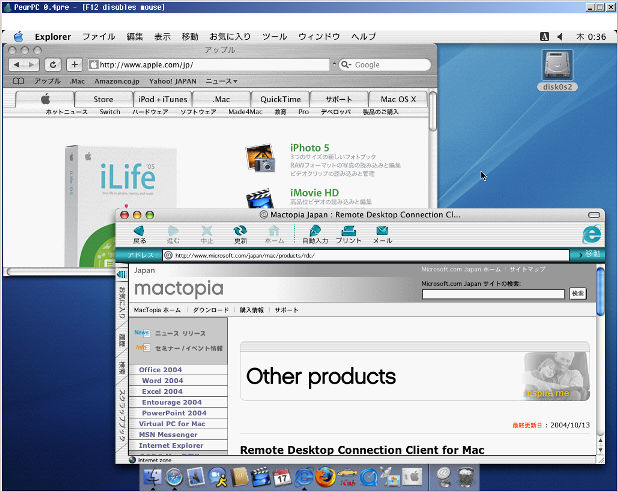
Task: Select the QuickTime tab on Apple page
Action: click(x=280, y=99)
